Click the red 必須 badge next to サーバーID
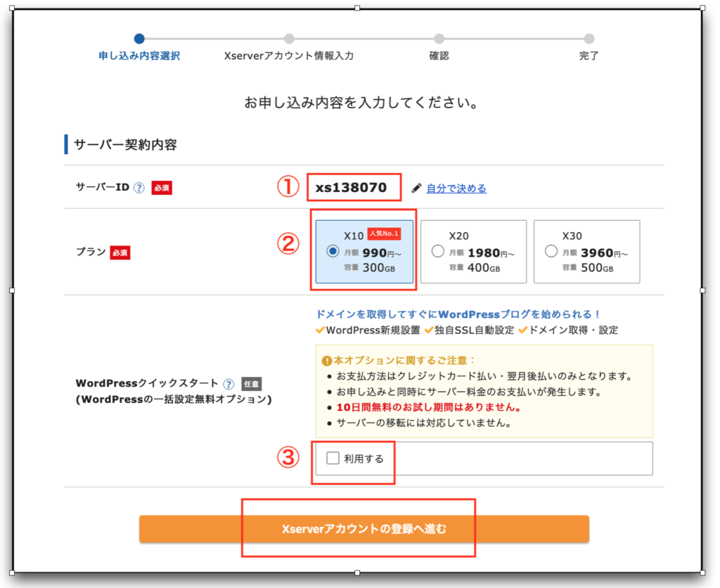Screen dimensions: 720x588 click(x=162, y=188)
